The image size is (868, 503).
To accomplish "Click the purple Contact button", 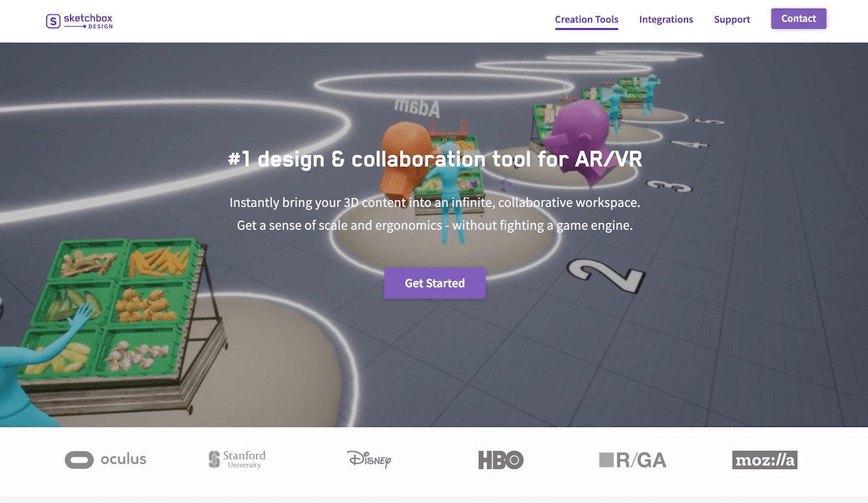I will (799, 19).
